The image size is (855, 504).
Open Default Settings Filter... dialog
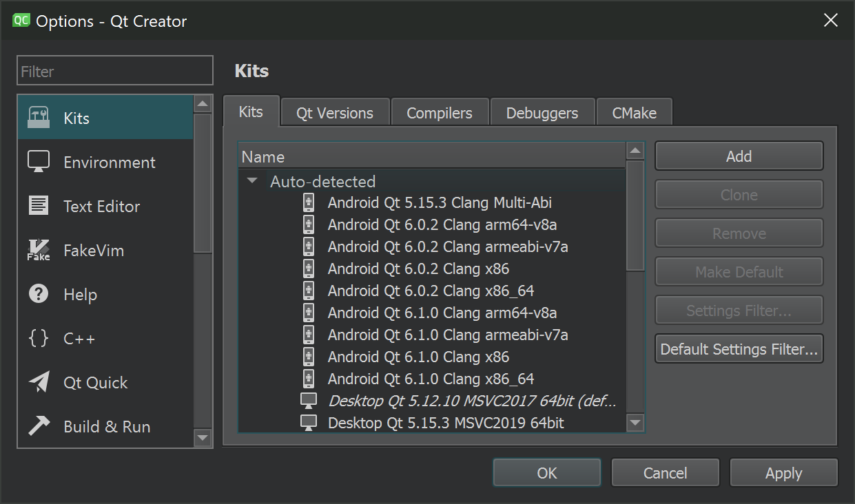point(739,349)
